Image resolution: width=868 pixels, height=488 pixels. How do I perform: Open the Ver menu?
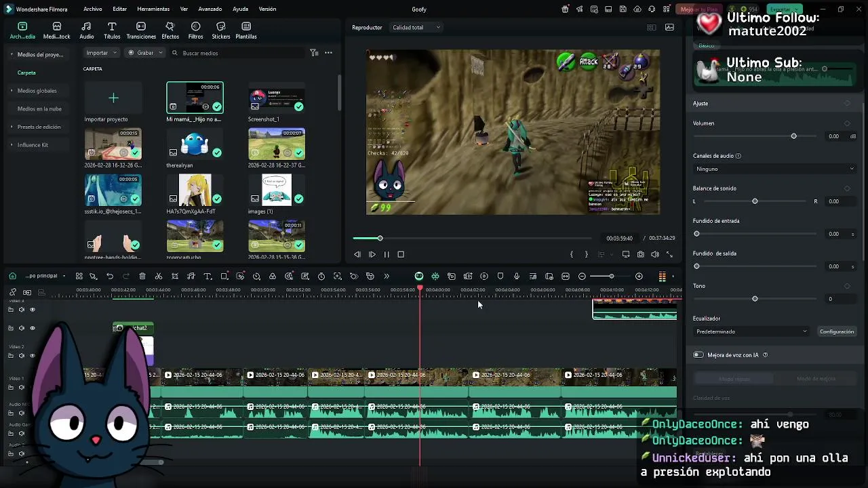coord(184,9)
